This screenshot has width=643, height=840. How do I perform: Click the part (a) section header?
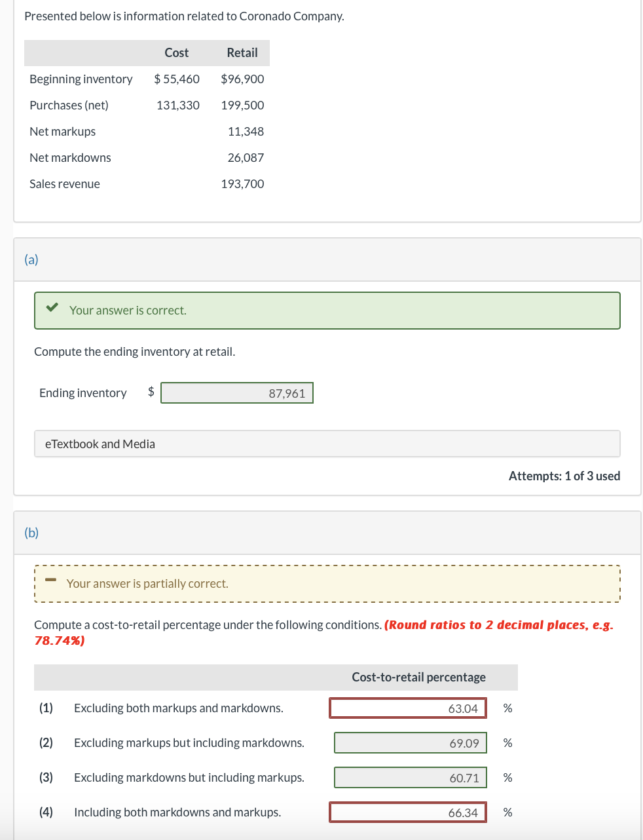[x=31, y=259]
